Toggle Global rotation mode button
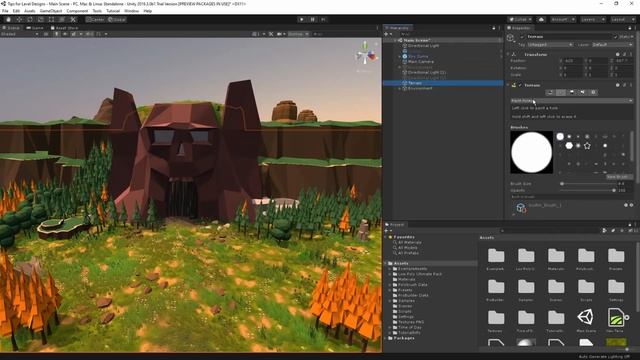Viewport: 640px width, 360px height. 117,19
